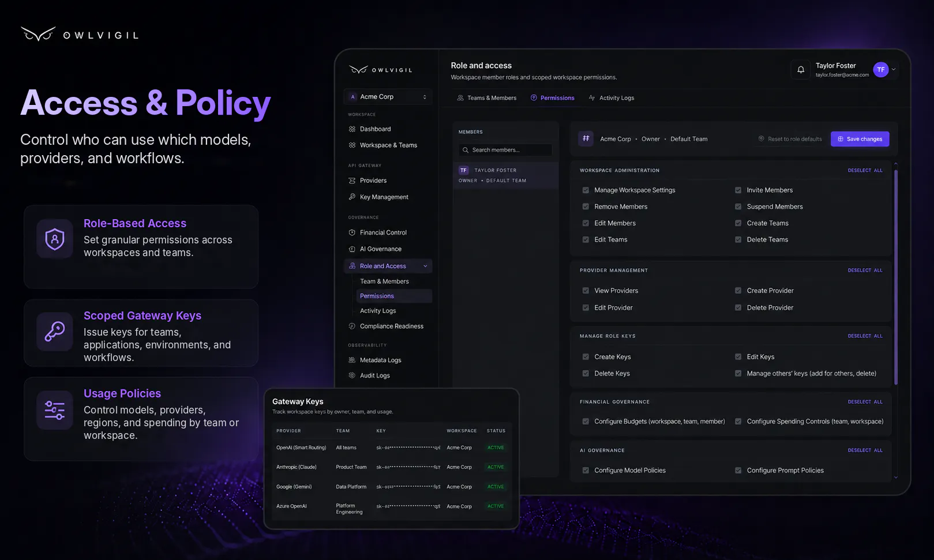Click Deselect All for Workspace Administration
This screenshot has height=560, width=934.
(x=865, y=171)
